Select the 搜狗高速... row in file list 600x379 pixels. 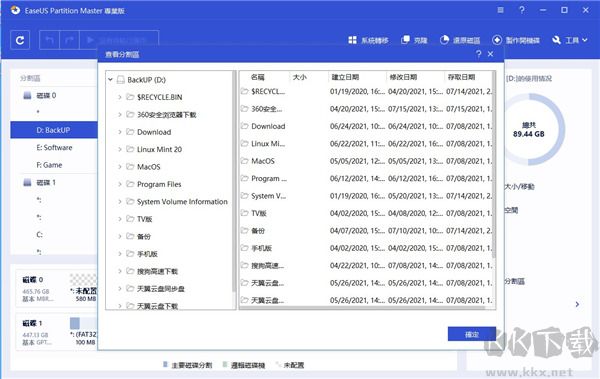tap(366, 266)
